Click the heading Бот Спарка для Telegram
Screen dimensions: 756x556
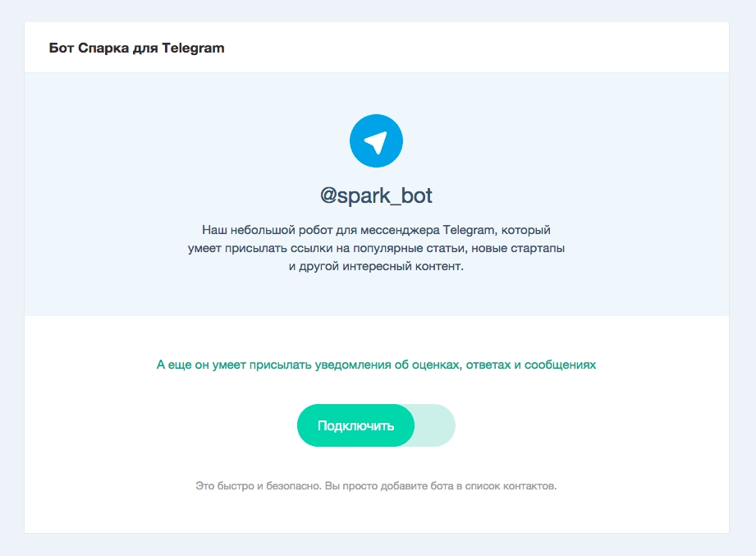(x=136, y=48)
